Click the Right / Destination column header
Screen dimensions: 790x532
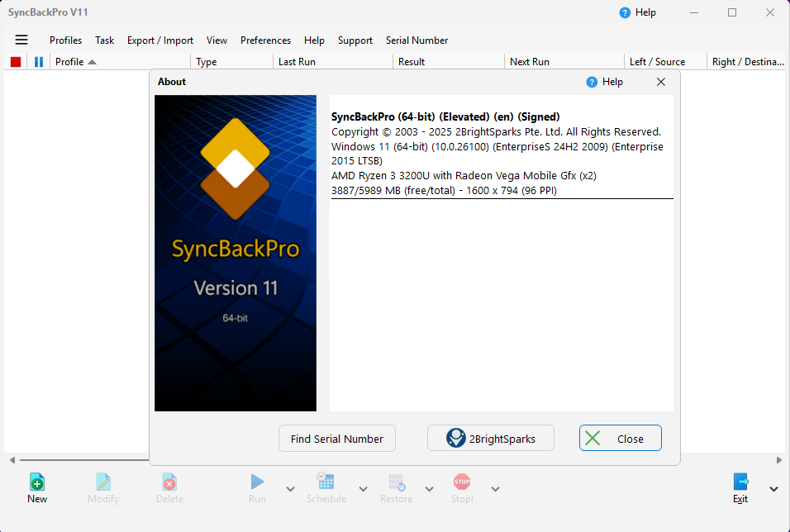pos(748,62)
